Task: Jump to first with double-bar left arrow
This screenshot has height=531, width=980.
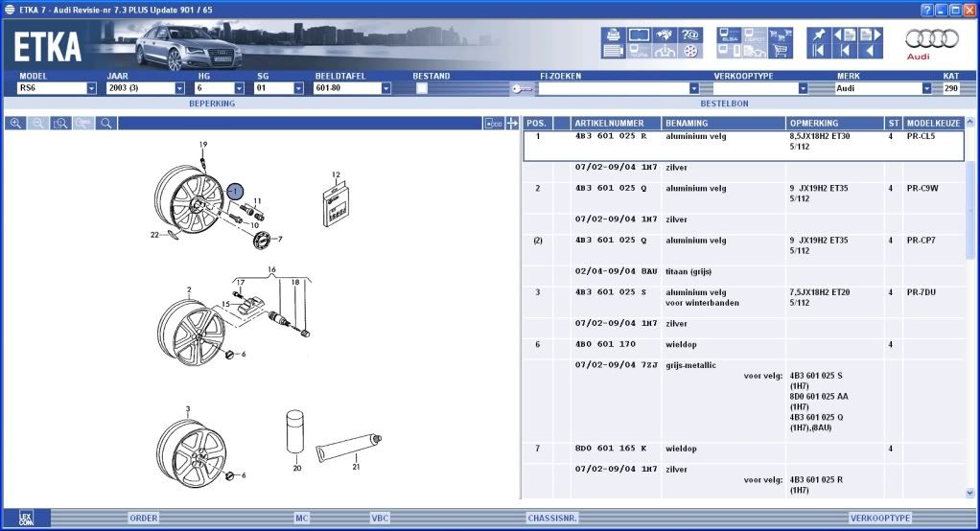Action: pos(819,51)
